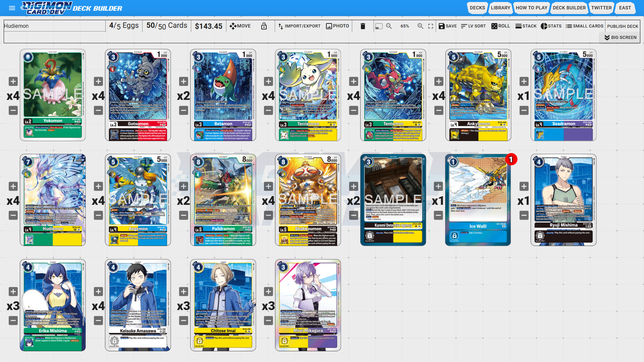Viewport: 644px width, 362px height.
Task: Click the trash delete deck icon
Action: pos(363,26)
